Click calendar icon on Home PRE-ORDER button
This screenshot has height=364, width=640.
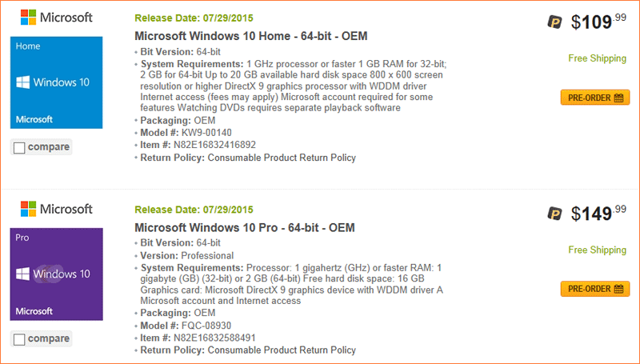pyautogui.click(x=618, y=98)
